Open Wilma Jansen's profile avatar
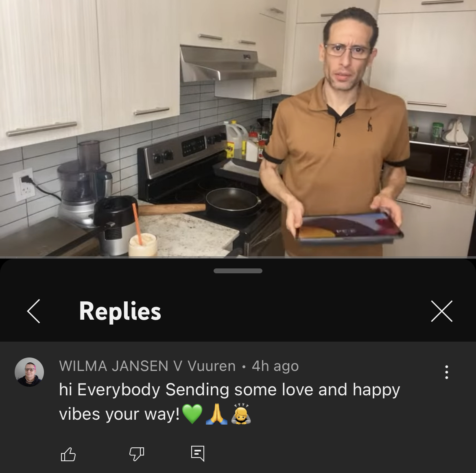 [x=29, y=372]
